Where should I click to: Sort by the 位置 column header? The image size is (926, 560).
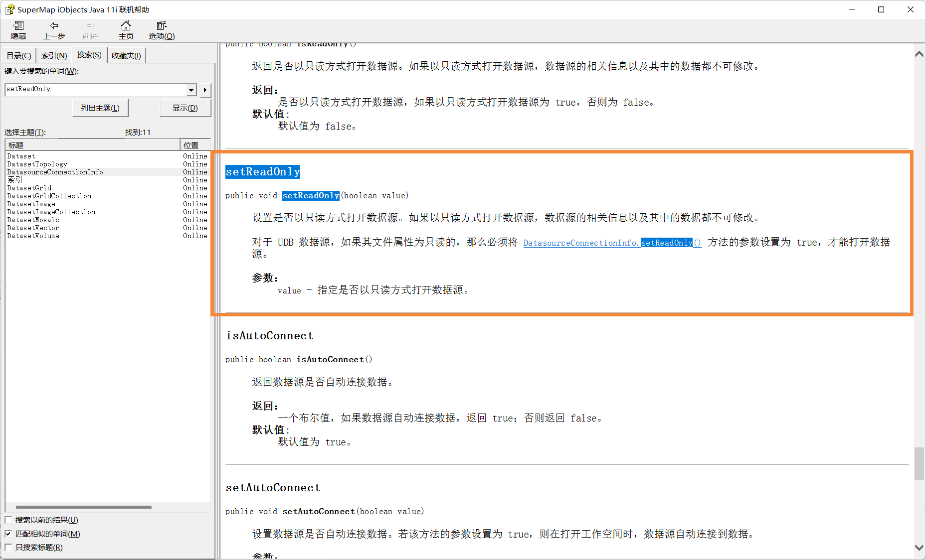195,145
